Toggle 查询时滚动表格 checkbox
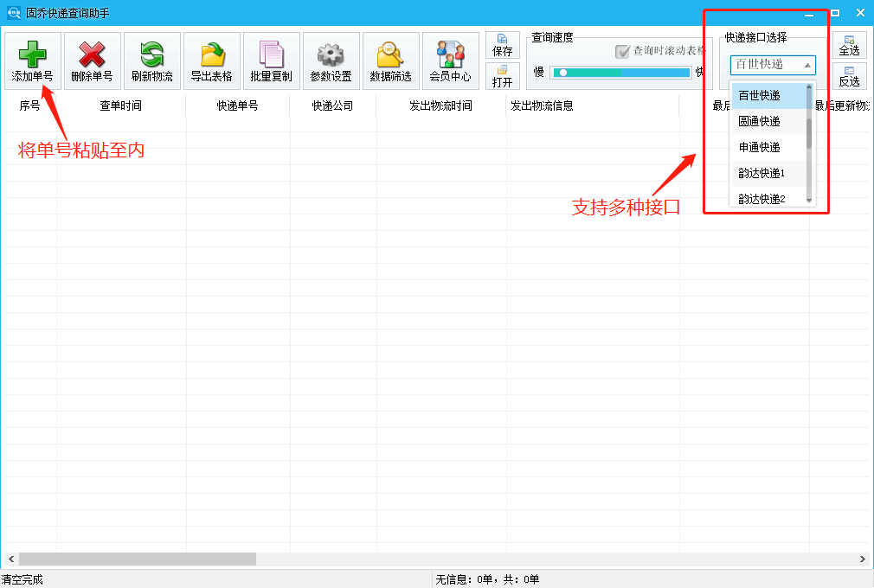 click(x=622, y=51)
